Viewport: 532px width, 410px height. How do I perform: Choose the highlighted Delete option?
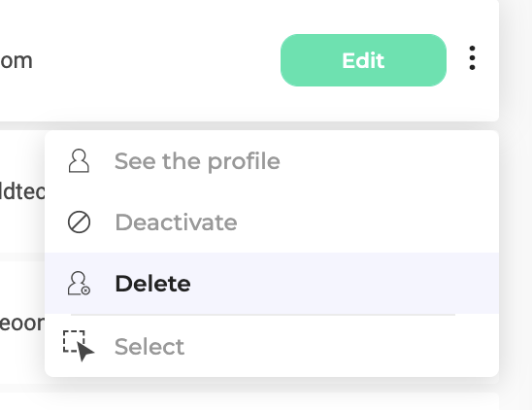[272, 284]
